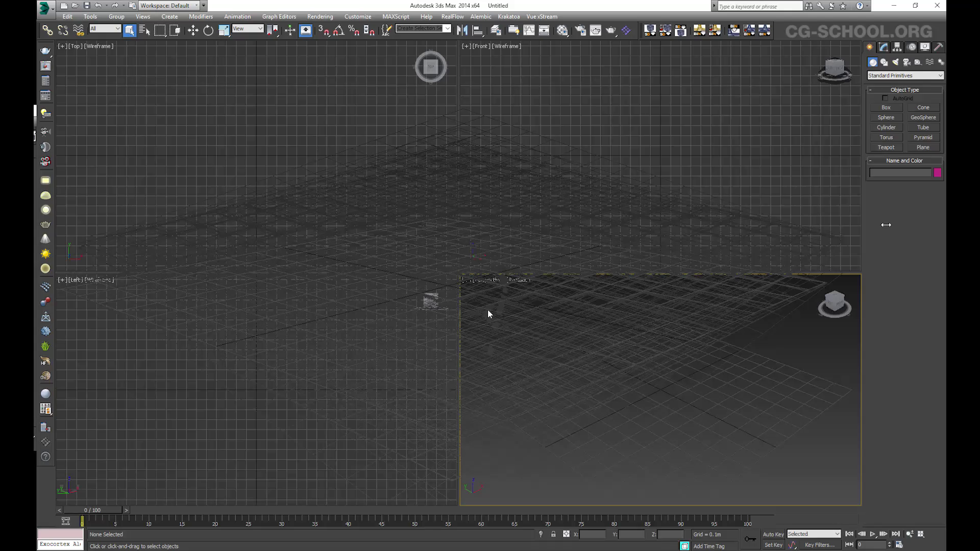The width and height of the screenshot is (980, 551).
Task: Select the Space Warps category icon
Action: 929,62
